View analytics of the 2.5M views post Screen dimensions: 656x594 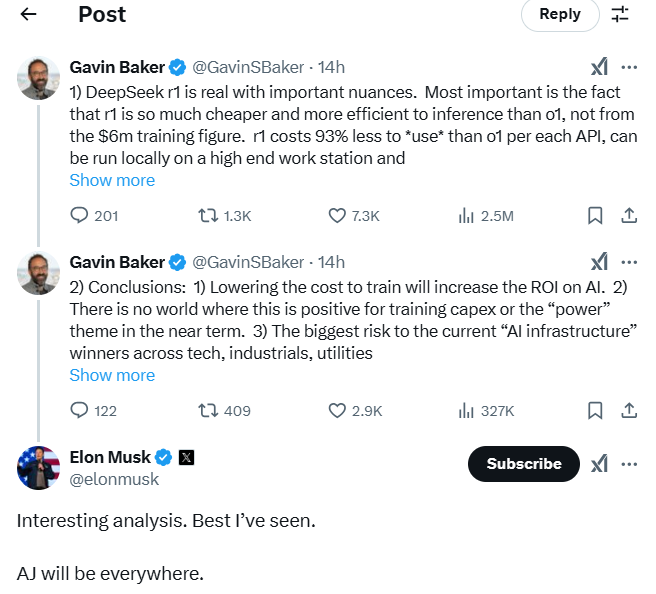coord(466,216)
